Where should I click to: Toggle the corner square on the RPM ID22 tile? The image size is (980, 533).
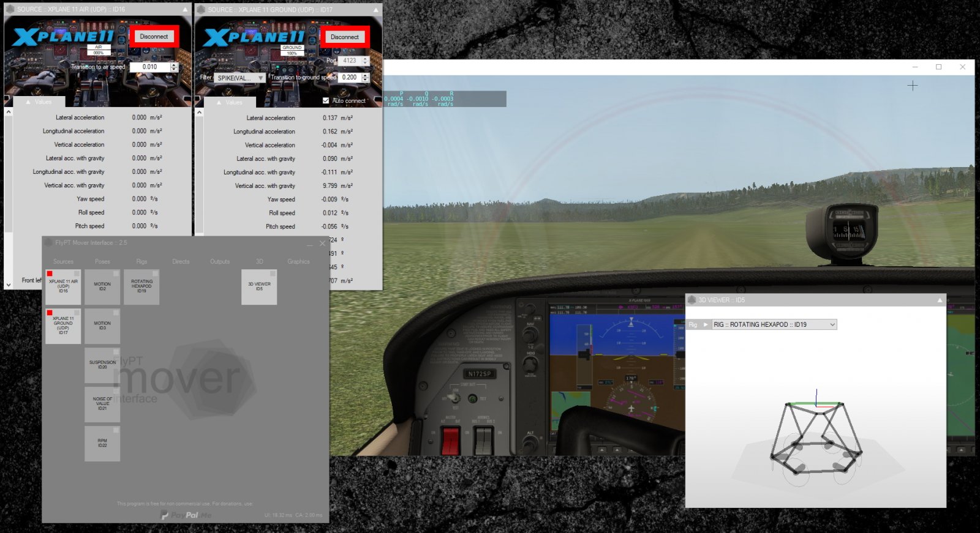[x=116, y=430]
